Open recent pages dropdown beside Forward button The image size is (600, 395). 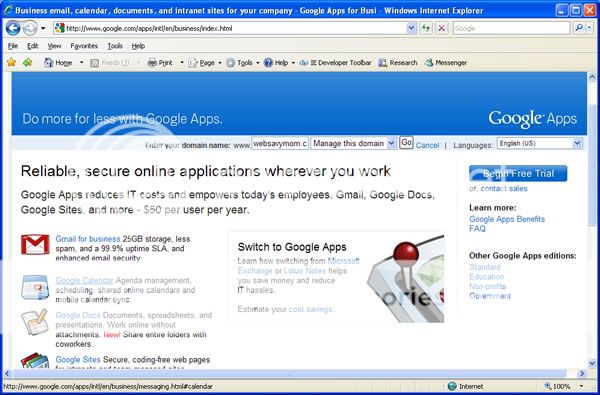43,28
